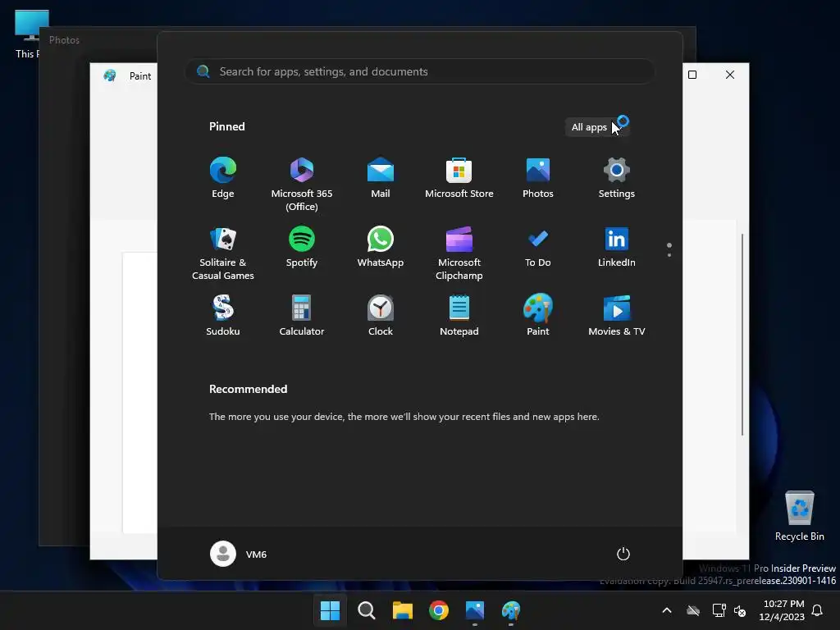Launch Google Chrome from taskbar
Viewport: 840px width, 630px height.
pos(439,610)
